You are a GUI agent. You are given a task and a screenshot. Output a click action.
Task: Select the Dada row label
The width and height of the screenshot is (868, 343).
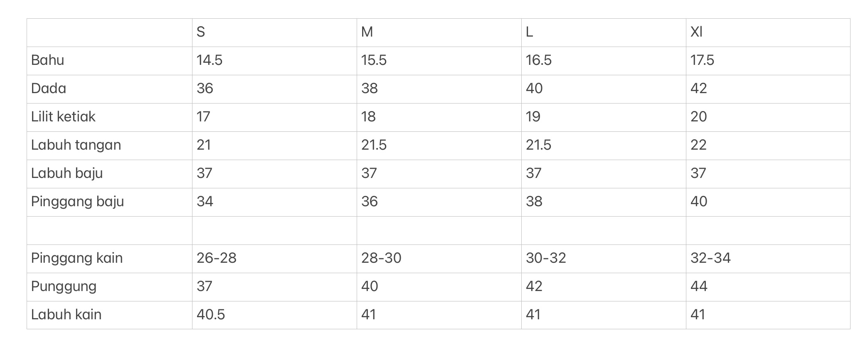coord(49,89)
